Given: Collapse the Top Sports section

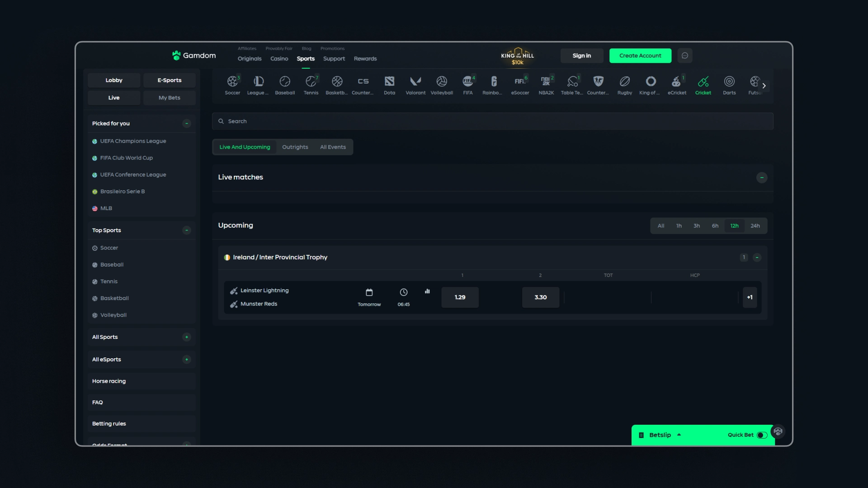Looking at the screenshot, I should 187,230.
